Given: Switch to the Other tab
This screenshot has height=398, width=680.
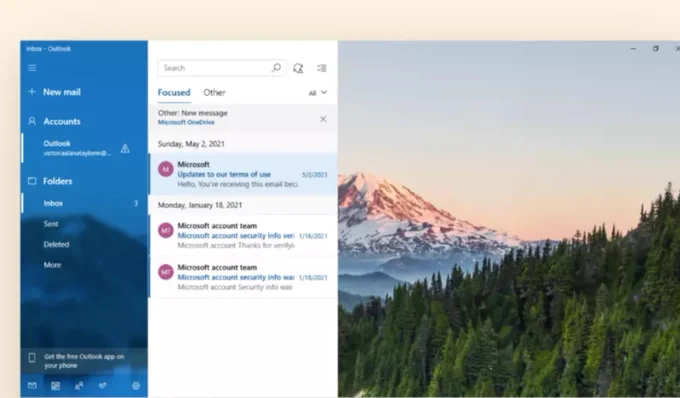Looking at the screenshot, I should 214,93.
